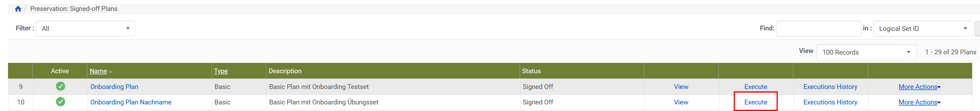
Task: Toggle active checkmark for Onboarding Plan
Action: [61, 87]
